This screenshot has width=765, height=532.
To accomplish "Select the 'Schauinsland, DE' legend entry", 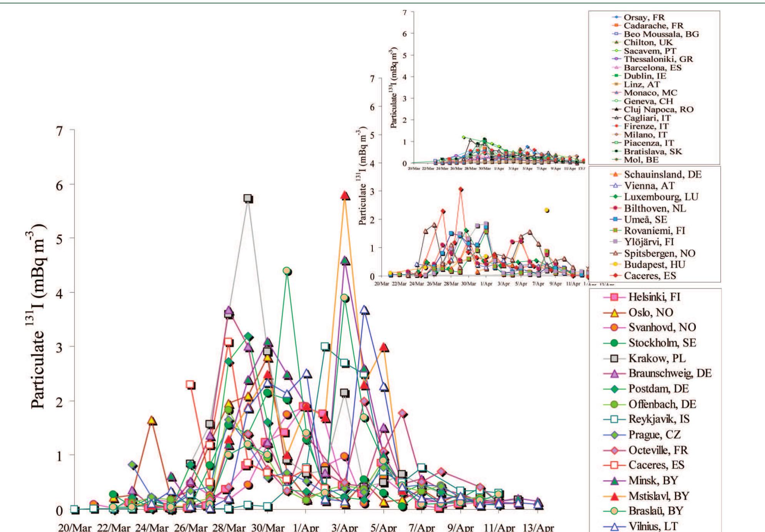I will [656, 174].
